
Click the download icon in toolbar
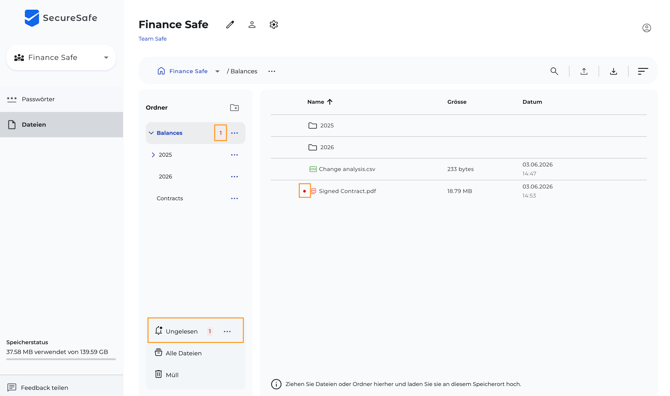click(x=613, y=71)
